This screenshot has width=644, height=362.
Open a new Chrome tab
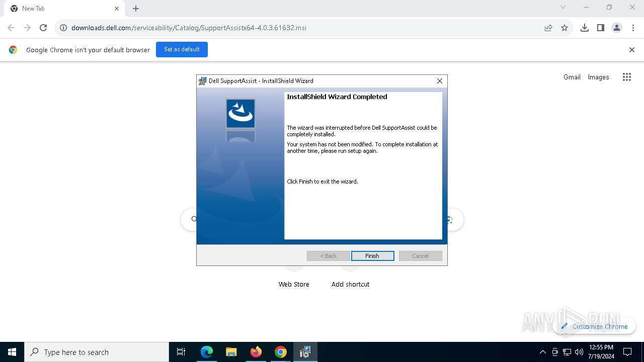point(136,9)
